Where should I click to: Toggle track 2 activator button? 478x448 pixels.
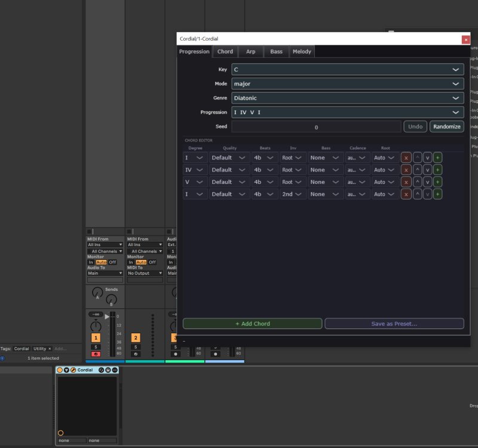pos(136,337)
